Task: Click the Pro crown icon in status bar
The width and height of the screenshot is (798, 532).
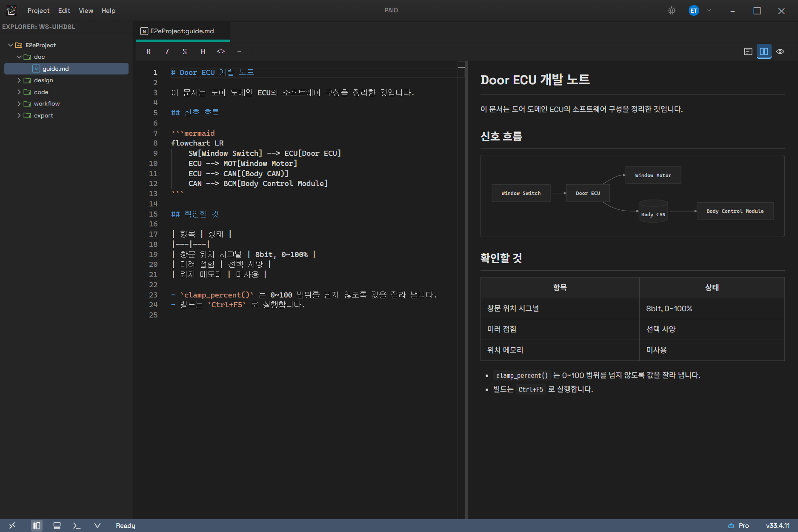Action: click(731, 526)
